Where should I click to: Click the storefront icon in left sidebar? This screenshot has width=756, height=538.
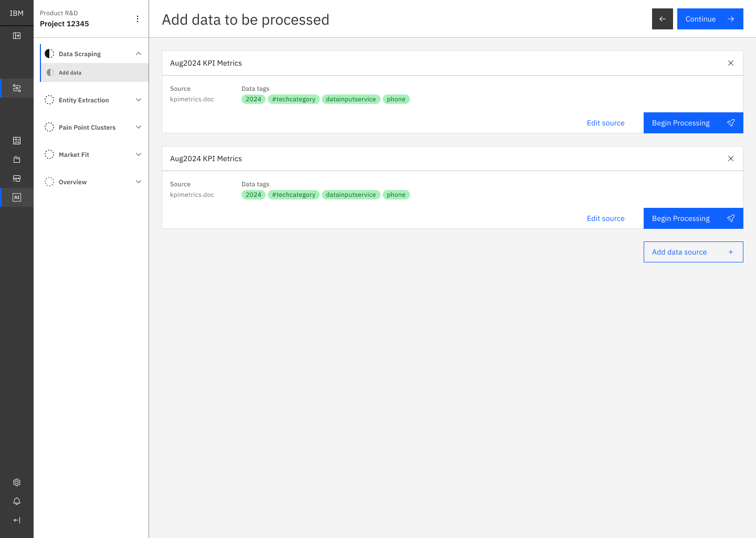[x=17, y=178]
